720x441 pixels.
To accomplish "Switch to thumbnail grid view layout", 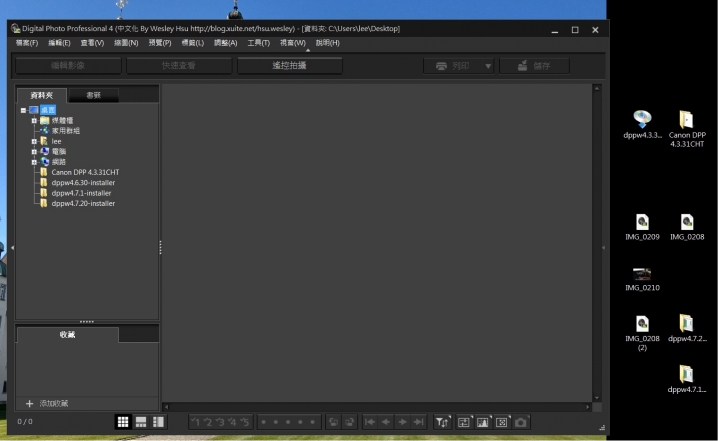I will (123, 422).
